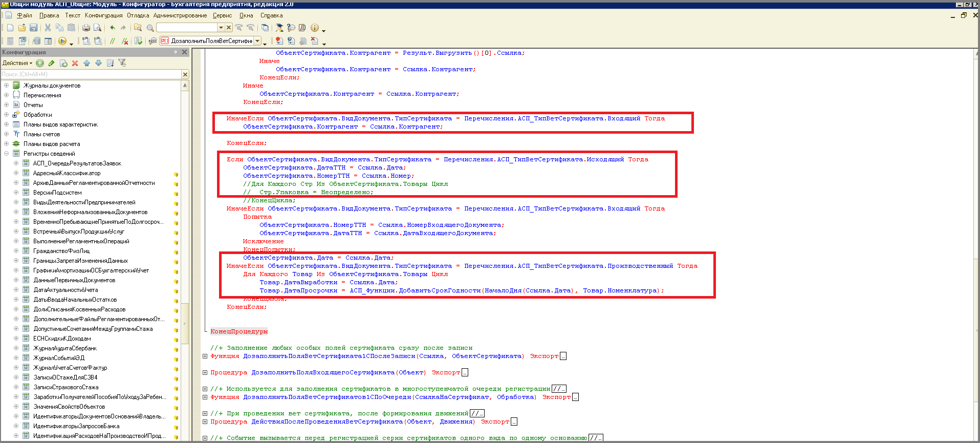Select the Планы видов характеристик item

(60, 124)
